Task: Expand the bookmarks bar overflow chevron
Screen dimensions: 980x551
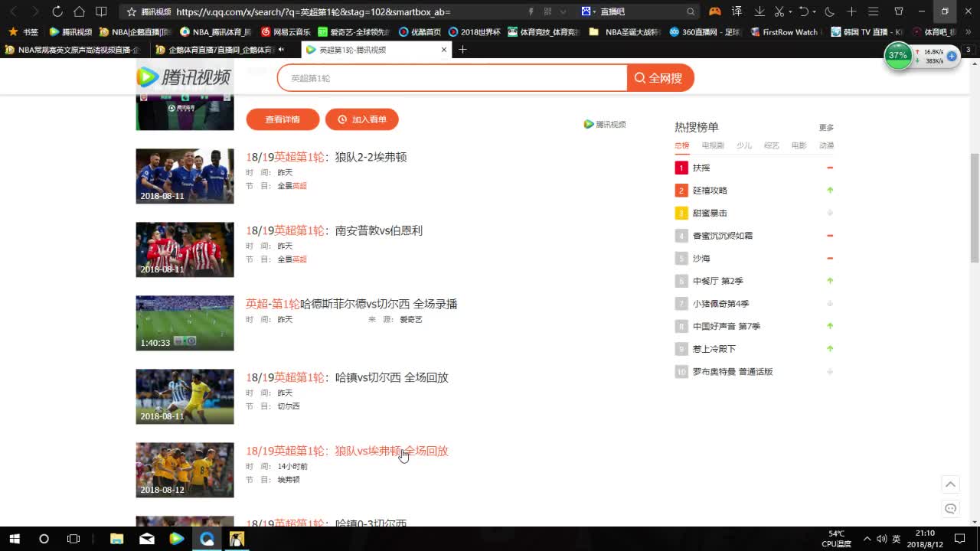Action: pos(966,32)
